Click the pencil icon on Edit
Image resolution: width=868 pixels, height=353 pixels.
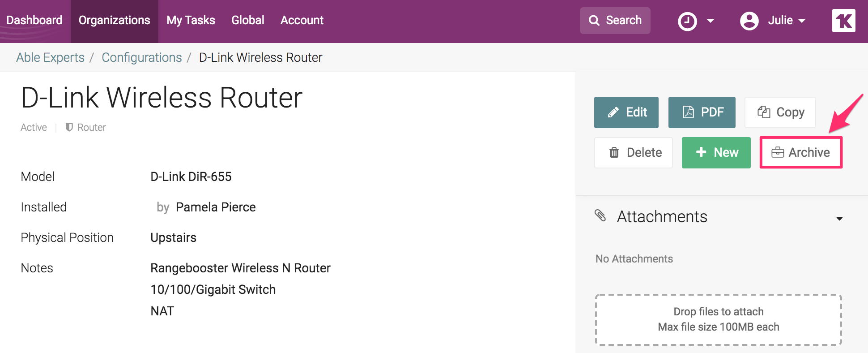[x=613, y=112]
